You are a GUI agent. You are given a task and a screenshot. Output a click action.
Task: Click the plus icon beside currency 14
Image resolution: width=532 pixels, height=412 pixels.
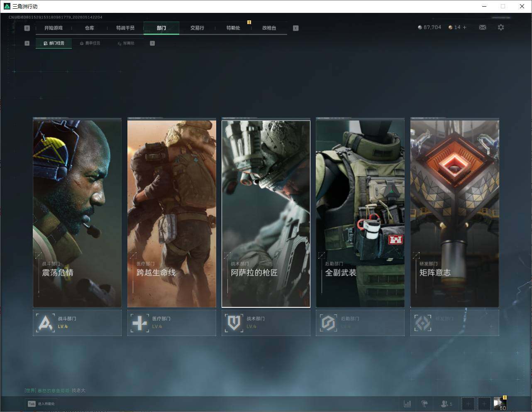tap(464, 27)
